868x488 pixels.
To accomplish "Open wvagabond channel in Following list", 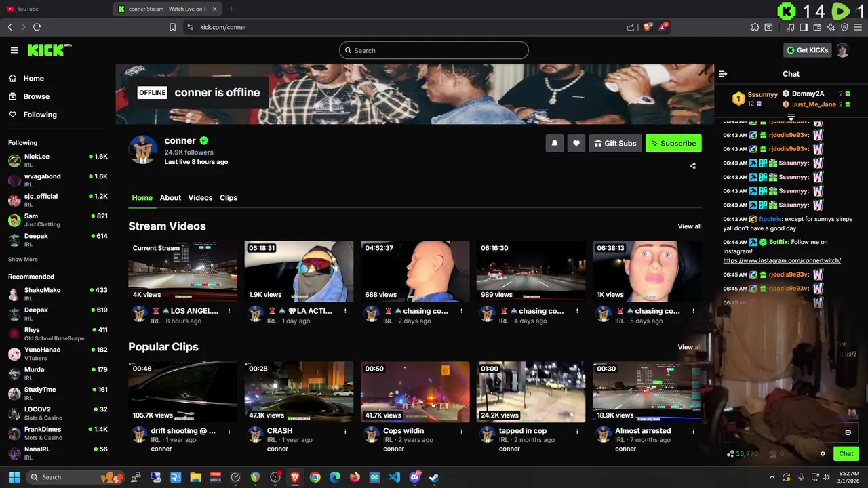I will pyautogui.click(x=58, y=180).
